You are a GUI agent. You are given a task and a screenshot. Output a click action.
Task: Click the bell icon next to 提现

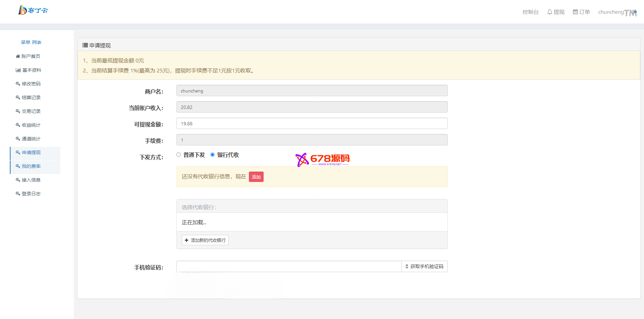(x=549, y=12)
